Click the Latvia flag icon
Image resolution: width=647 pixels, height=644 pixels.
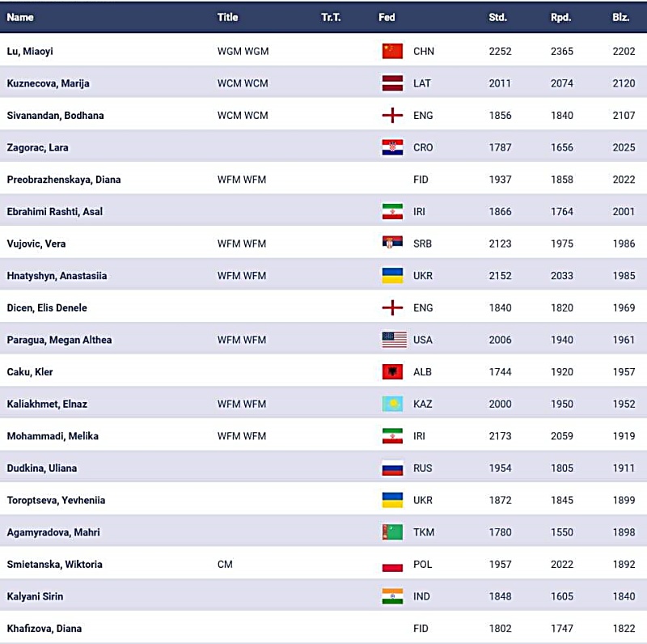pos(392,83)
